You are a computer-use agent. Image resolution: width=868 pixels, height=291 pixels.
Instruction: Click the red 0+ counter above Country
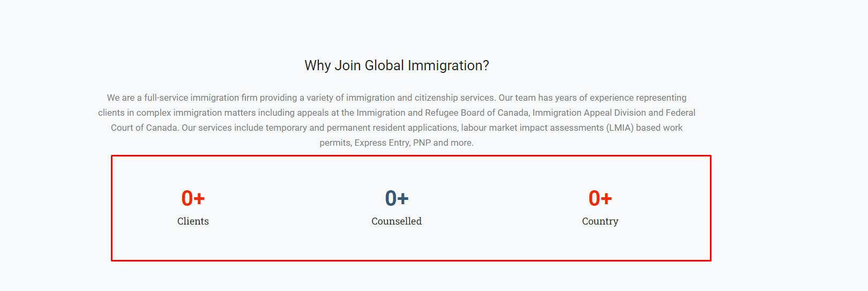600,198
